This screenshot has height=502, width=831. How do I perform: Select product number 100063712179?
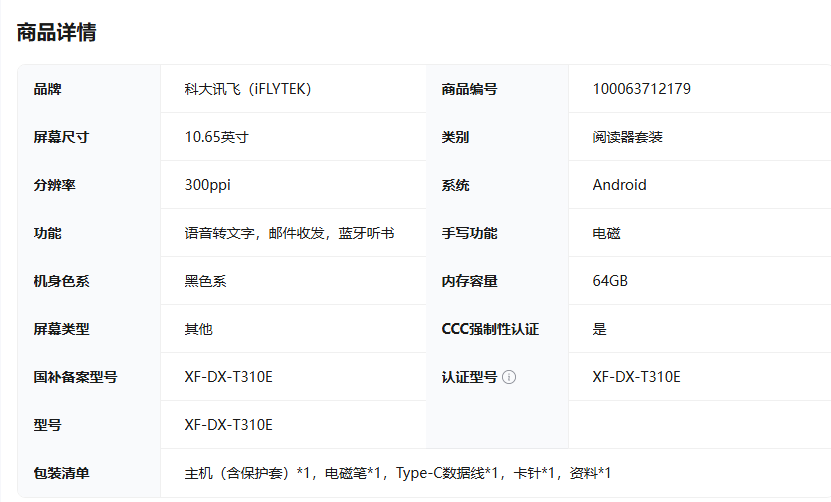[641, 89]
